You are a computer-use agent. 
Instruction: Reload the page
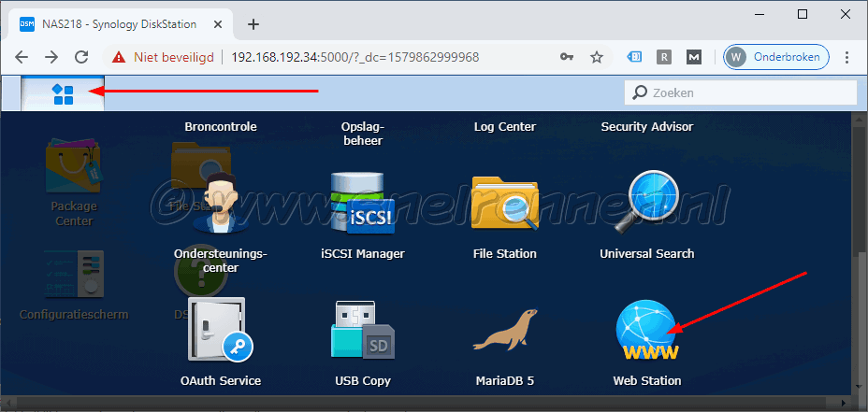82,57
